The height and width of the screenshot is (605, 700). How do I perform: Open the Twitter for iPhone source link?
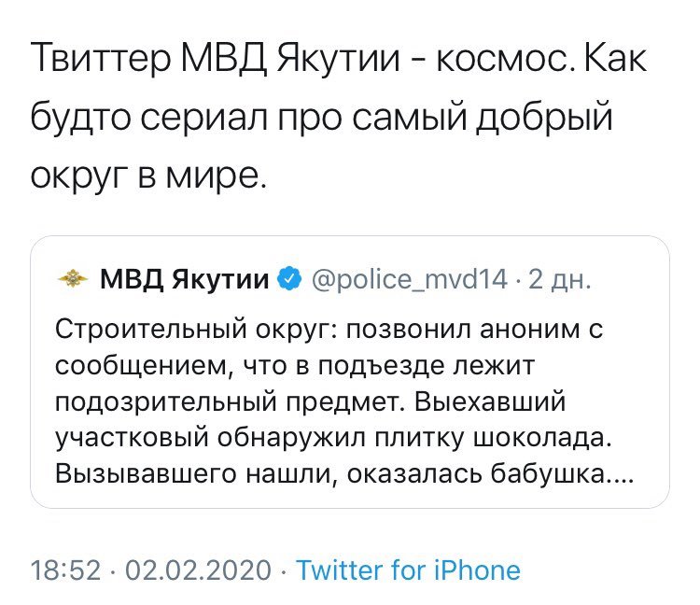[x=407, y=570]
